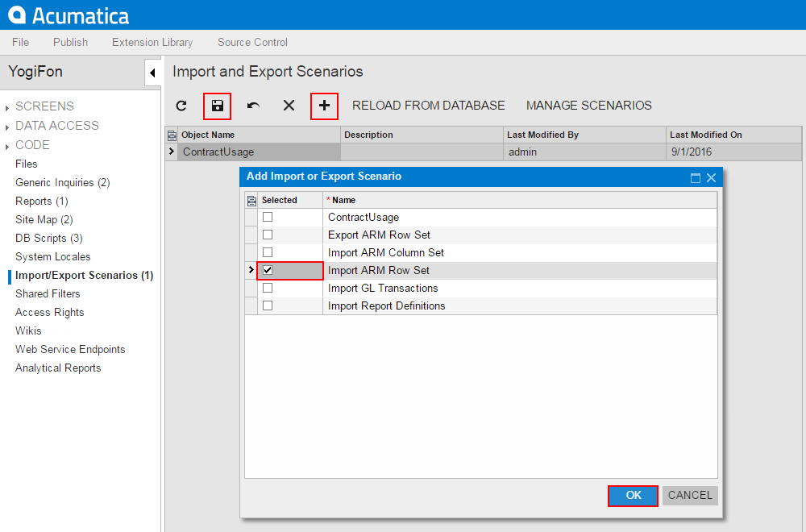Check the ContractUsage checkbox
The width and height of the screenshot is (806, 532).
coord(268,218)
